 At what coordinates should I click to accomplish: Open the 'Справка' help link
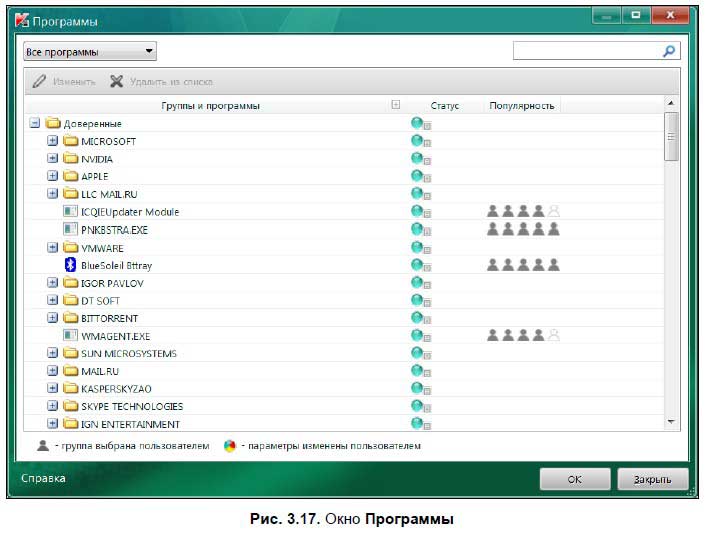(43, 478)
